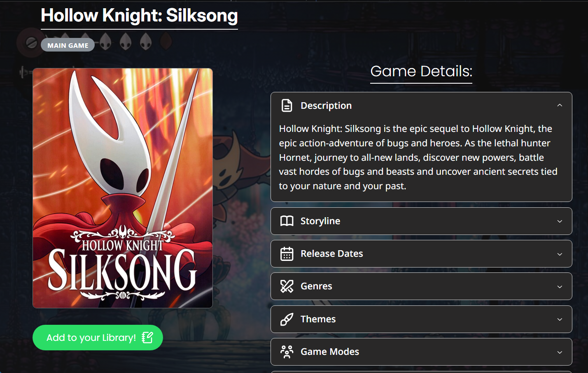Screen dimensions: 588x373
Task: Open the Hollow Knight: Silksong title link
Action: tap(139, 16)
